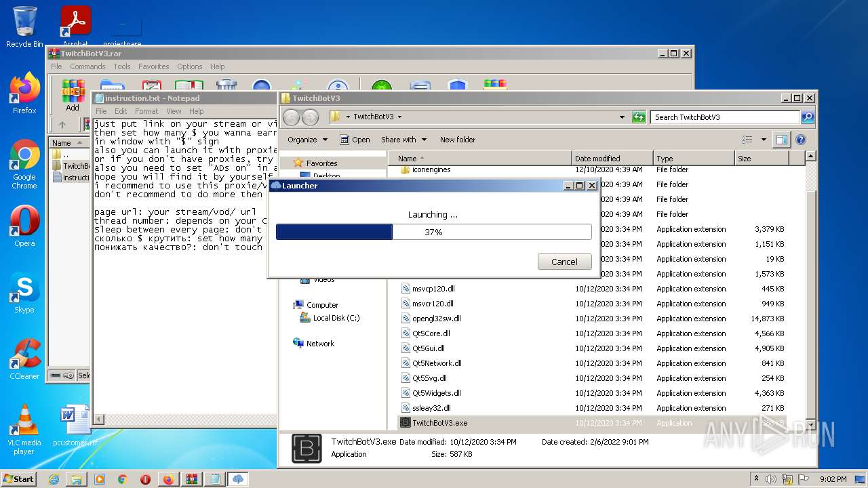Switch to Notepad via taskbar button
The width and height of the screenshot is (868, 488).
coord(215,479)
